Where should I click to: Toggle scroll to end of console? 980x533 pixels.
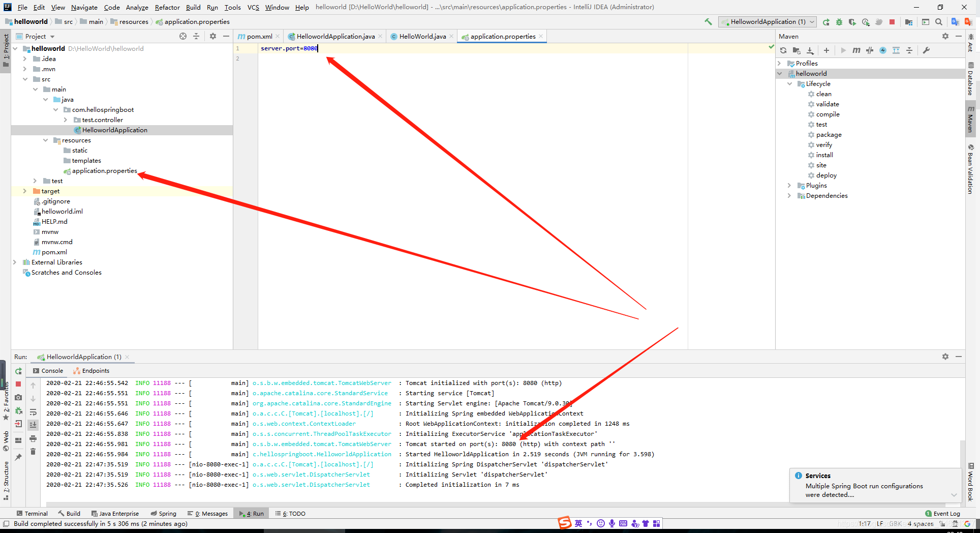[x=33, y=425]
